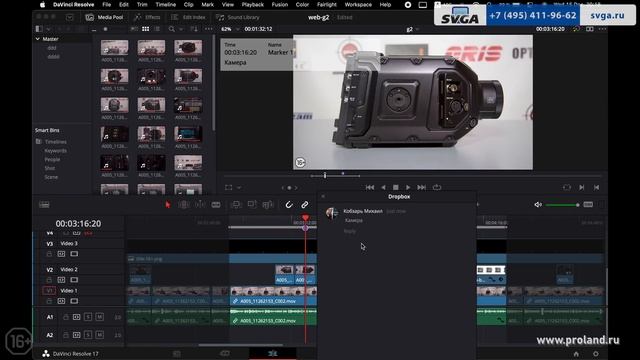Activate the Trim Edit Mode tool
Viewport: 640px width, 360px height.
(184, 204)
